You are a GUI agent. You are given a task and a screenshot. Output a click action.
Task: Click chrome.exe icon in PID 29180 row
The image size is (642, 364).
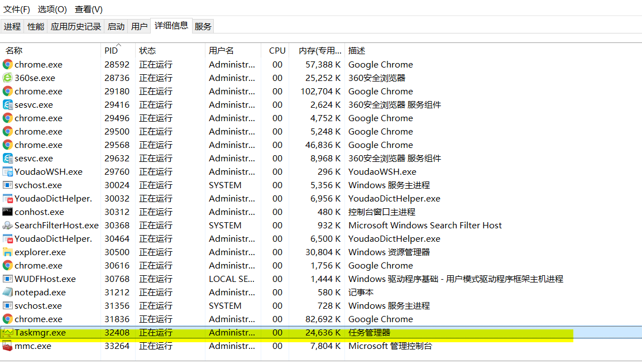coord(7,92)
